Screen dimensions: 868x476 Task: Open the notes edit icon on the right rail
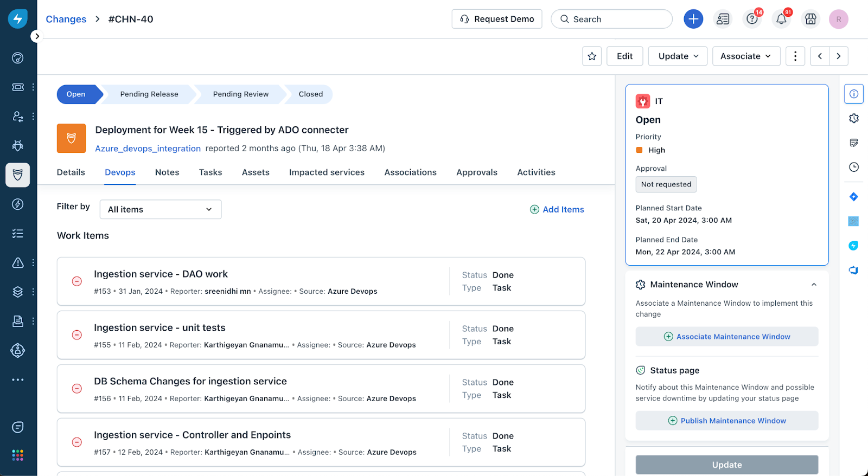pos(854,143)
